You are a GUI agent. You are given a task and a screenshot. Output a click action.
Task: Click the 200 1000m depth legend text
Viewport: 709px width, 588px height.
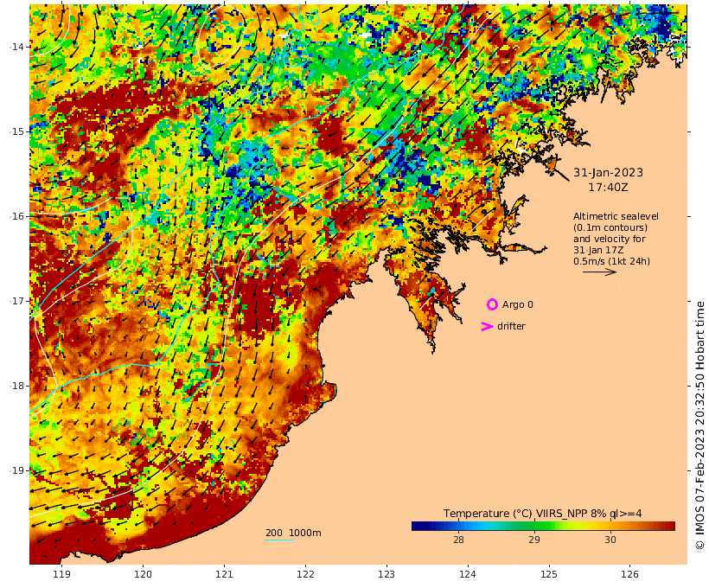(x=293, y=533)
